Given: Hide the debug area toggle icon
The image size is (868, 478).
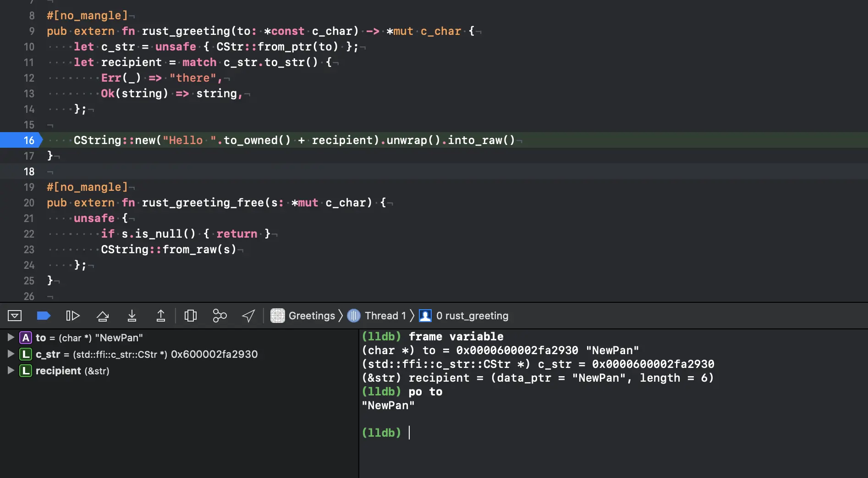Looking at the screenshot, I should pyautogui.click(x=15, y=316).
